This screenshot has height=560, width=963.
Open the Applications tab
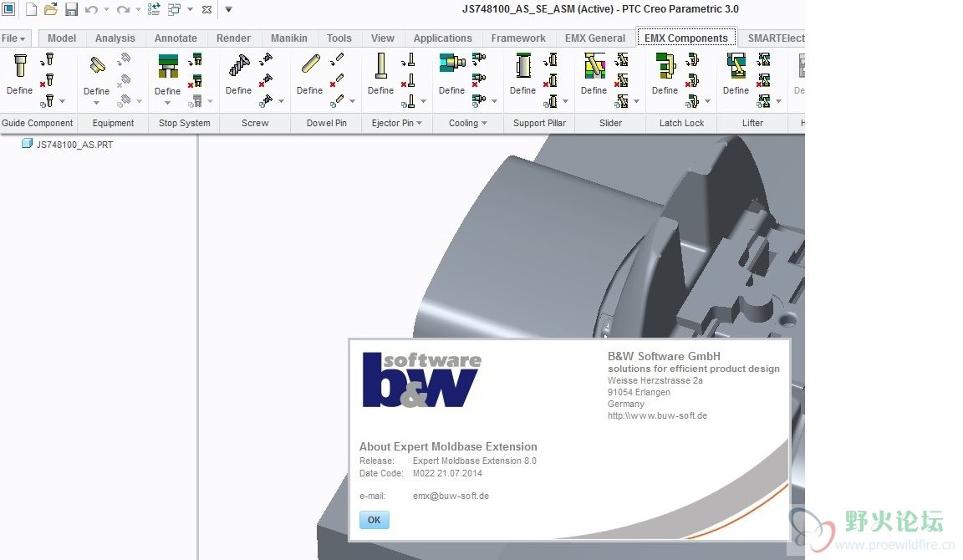pyautogui.click(x=443, y=38)
